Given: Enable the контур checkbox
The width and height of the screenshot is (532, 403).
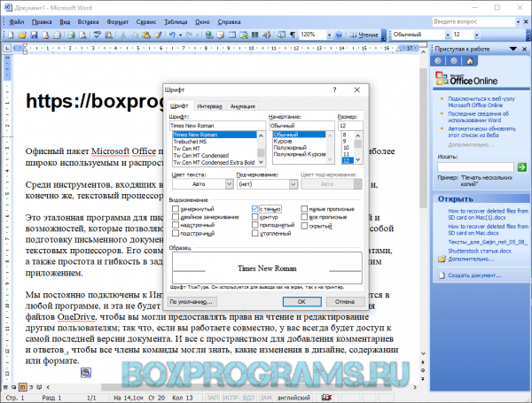Looking at the screenshot, I should point(255,217).
